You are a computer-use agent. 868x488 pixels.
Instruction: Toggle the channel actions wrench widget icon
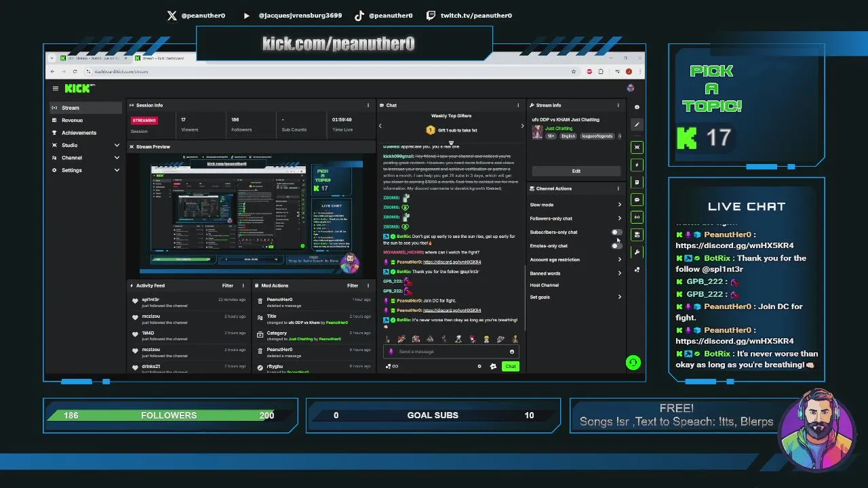pyautogui.click(x=637, y=252)
